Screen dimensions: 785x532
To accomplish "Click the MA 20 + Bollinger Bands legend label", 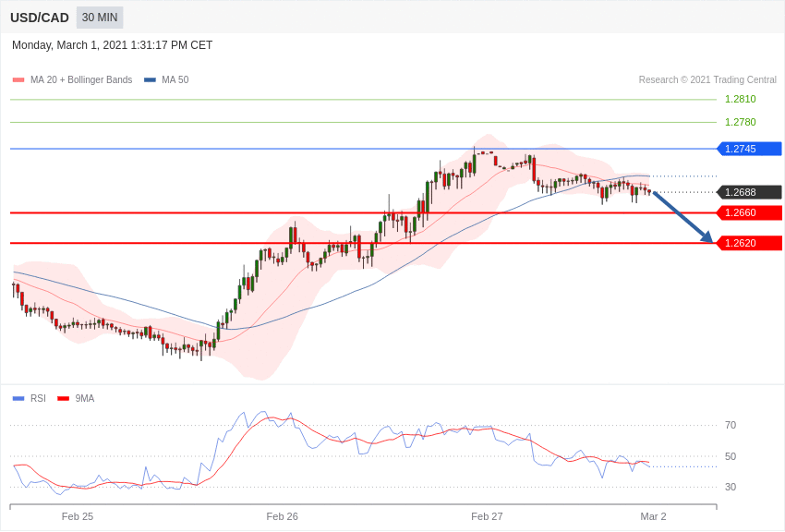I will tap(81, 80).
